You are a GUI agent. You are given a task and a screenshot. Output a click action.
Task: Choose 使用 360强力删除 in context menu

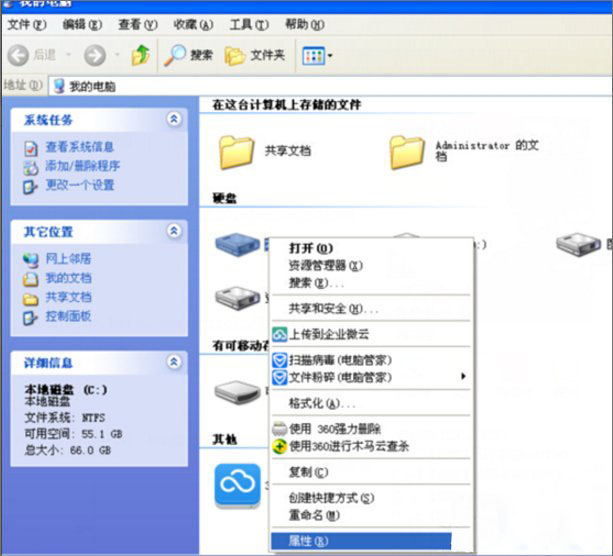[371, 429]
